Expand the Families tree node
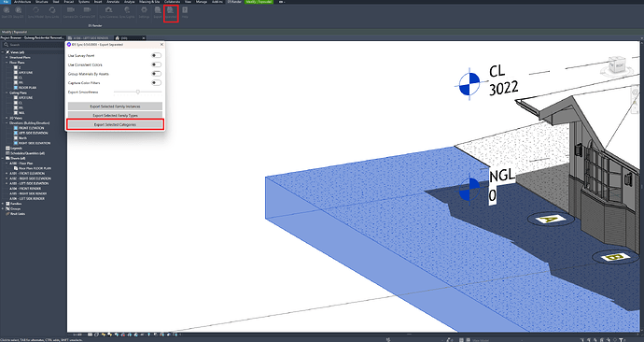644x342 pixels. click(3, 204)
